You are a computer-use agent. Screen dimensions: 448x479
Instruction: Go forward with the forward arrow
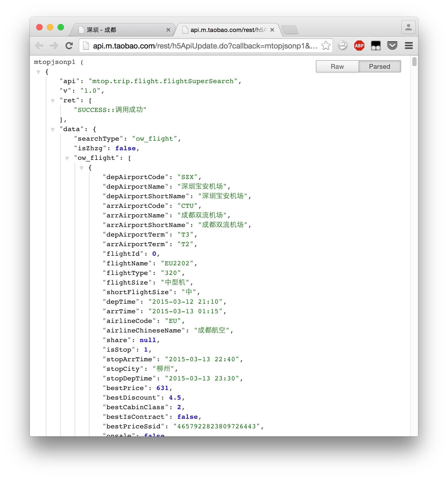coord(54,46)
